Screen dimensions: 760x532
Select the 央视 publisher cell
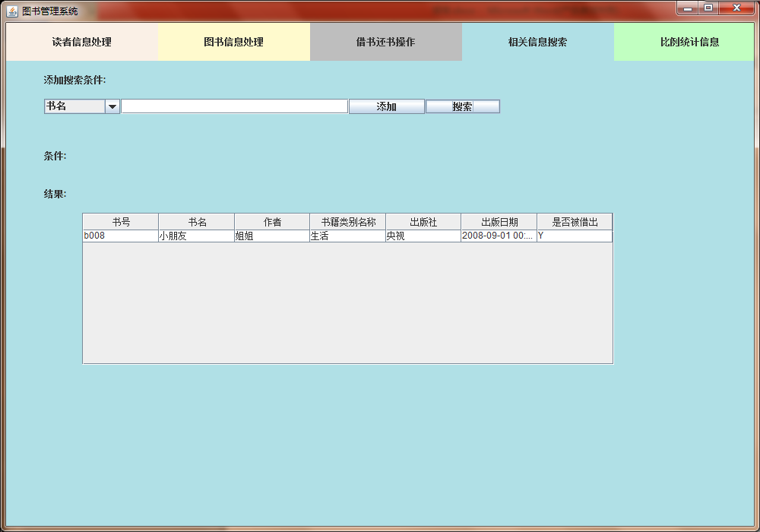click(x=423, y=236)
